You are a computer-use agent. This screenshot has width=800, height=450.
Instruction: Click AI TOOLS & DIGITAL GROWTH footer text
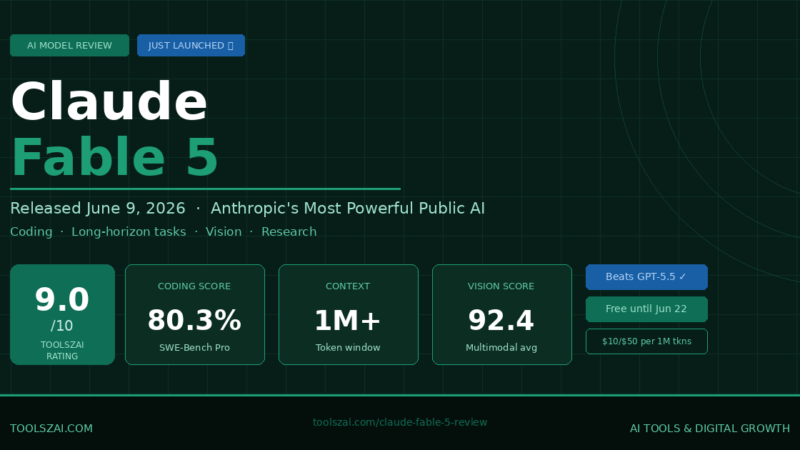coord(710,429)
